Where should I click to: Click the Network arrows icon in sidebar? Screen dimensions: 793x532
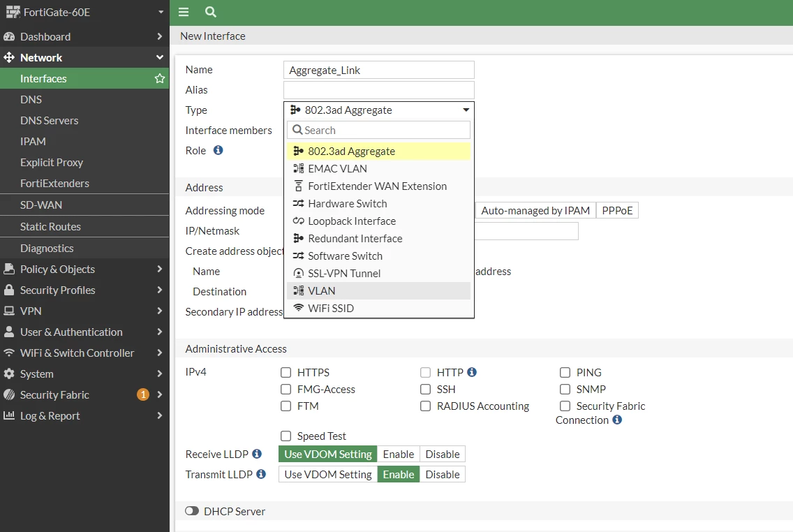point(9,58)
